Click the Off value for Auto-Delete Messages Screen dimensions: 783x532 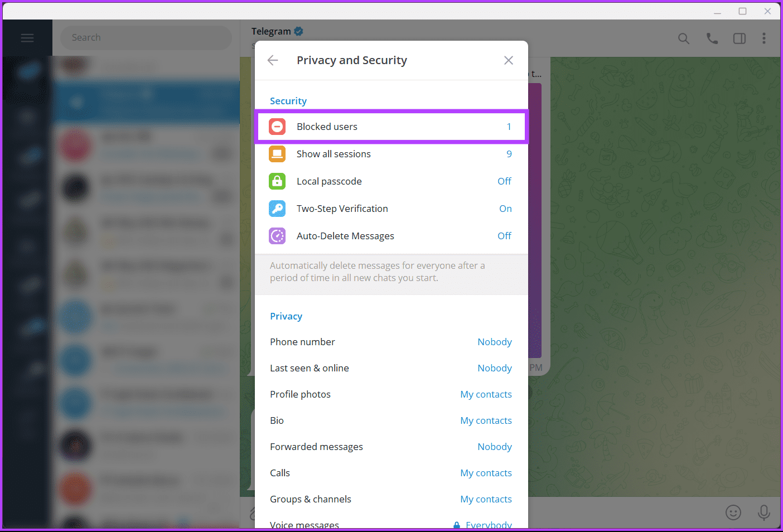coord(504,236)
